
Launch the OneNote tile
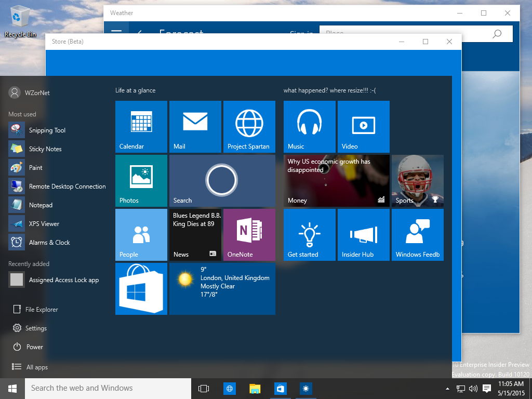click(x=249, y=234)
